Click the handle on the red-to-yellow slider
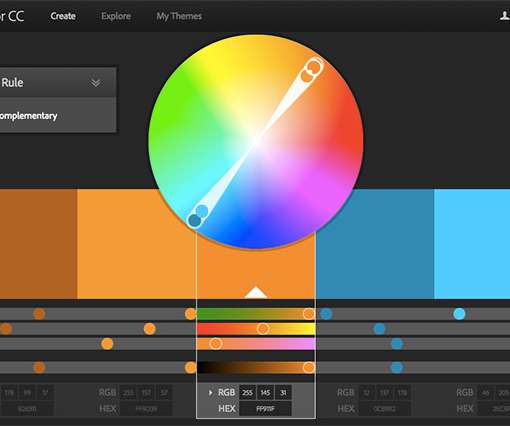Image resolution: width=510 pixels, height=426 pixels. coord(263,329)
